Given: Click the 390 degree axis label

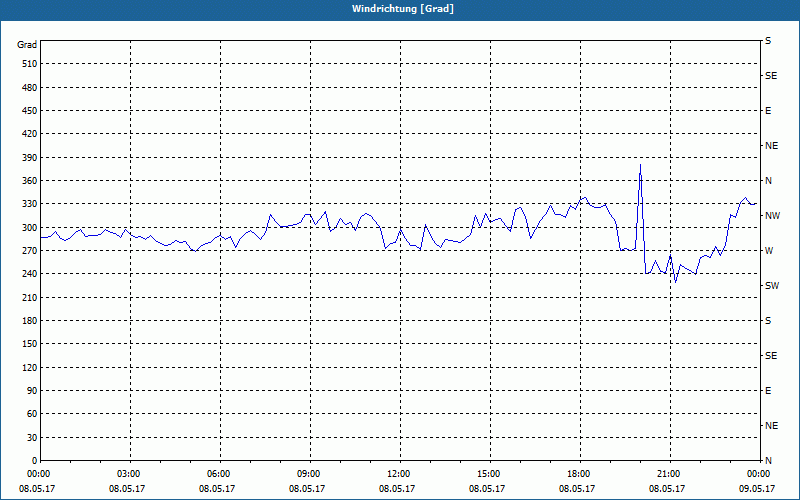Looking at the screenshot, I should click(x=30, y=158).
